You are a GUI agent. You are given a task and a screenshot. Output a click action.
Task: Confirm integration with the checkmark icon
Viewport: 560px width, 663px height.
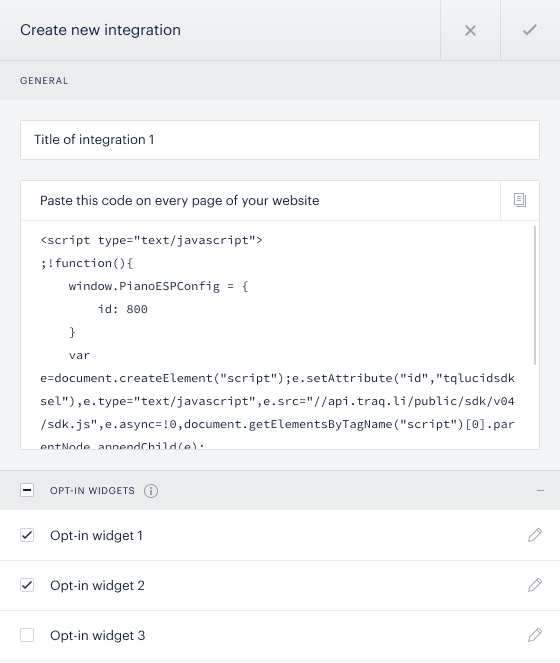(x=530, y=30)
